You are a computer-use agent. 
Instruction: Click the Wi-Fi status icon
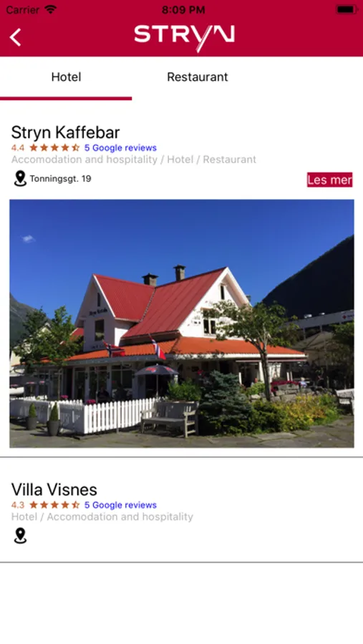tap(51, 9)
